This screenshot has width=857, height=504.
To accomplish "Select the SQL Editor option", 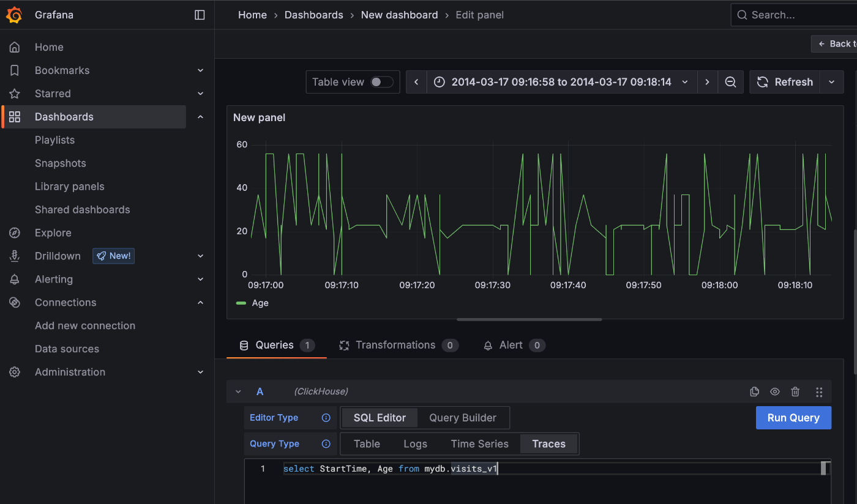I will [380, 418].
